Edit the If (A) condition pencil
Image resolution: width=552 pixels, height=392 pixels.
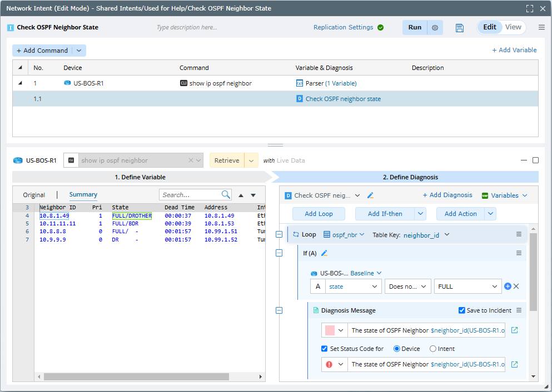pyautogui.click(x=325, y=253)
